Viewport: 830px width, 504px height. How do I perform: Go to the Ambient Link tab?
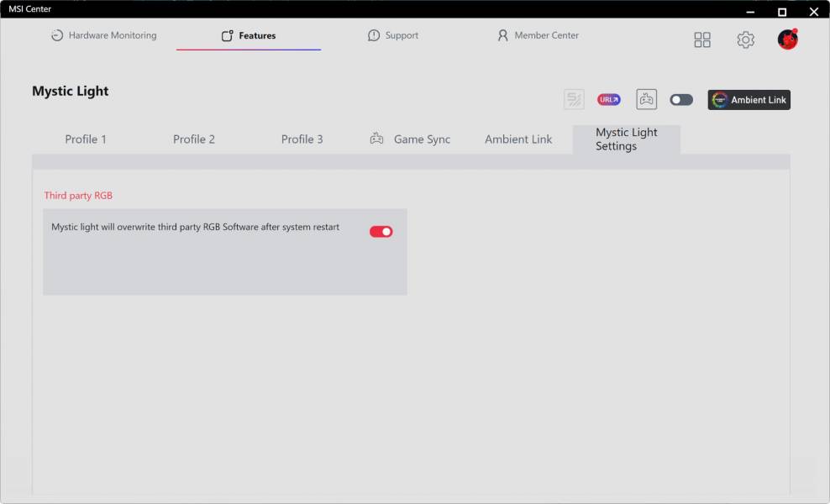[518, 139]
